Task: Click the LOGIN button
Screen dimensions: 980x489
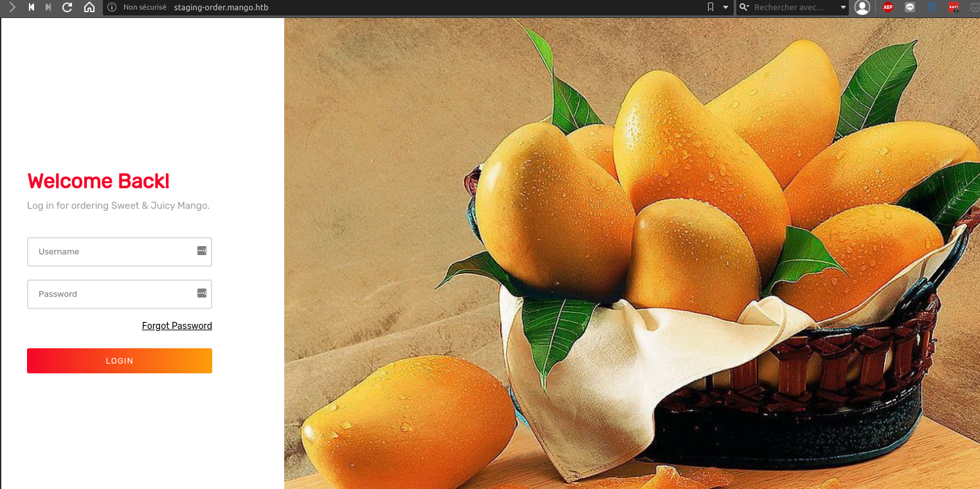Action: coord(120,360)
